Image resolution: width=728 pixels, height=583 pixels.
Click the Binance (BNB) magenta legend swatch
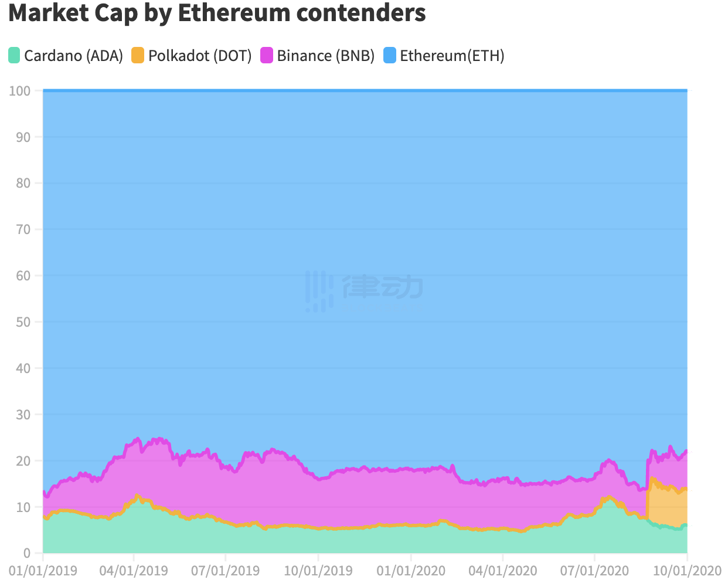267,56
